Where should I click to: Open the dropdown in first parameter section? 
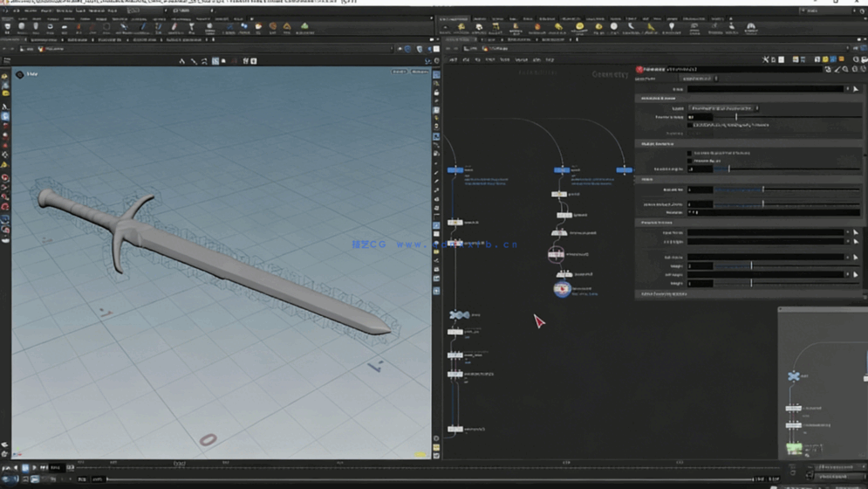click(723, 108)
